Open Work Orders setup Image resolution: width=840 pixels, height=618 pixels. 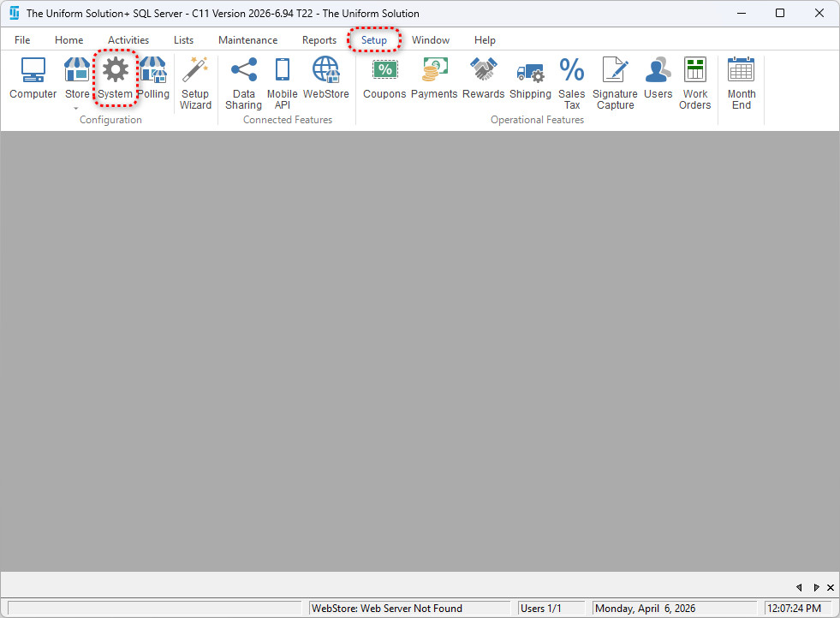tap(694, 83)
